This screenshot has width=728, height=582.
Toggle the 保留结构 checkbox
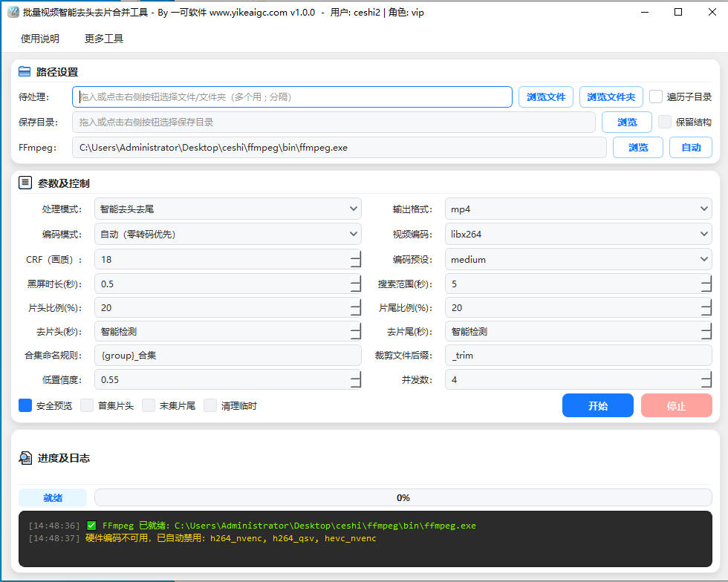point(665,122)
